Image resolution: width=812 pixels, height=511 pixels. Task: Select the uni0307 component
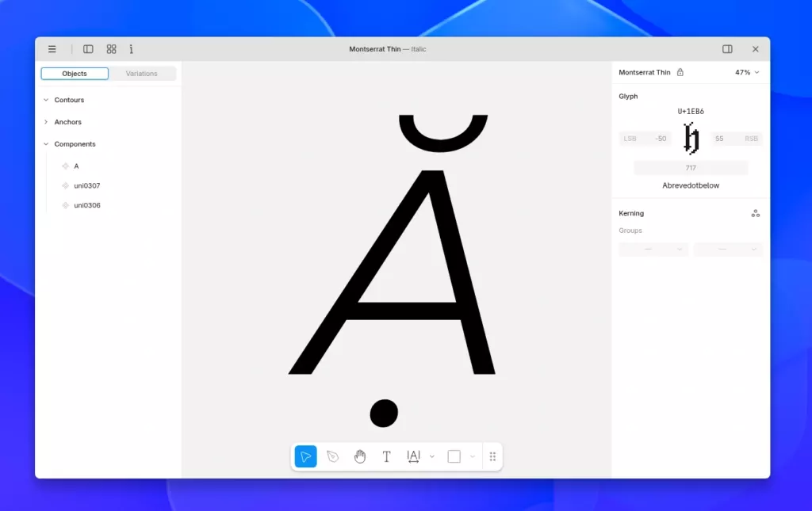87,185
